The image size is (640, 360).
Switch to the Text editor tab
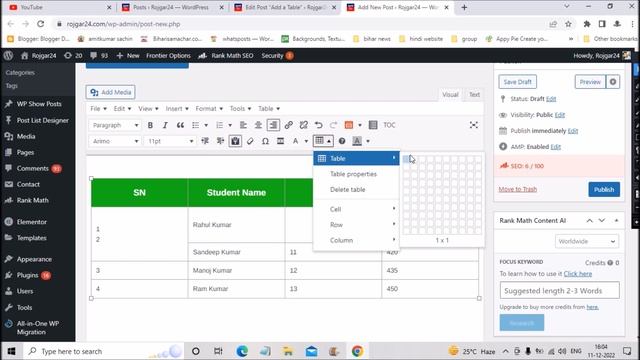(474, 94)
